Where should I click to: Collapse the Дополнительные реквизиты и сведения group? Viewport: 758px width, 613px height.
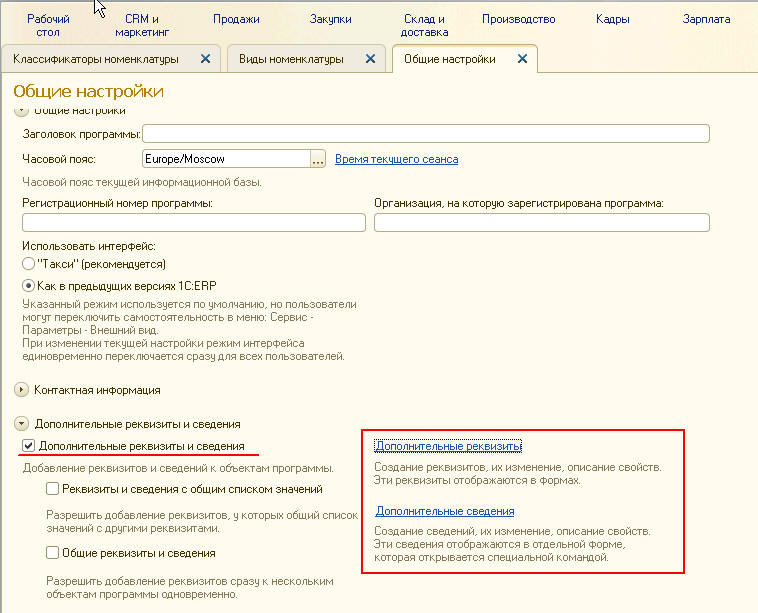(x=21, y=424)
